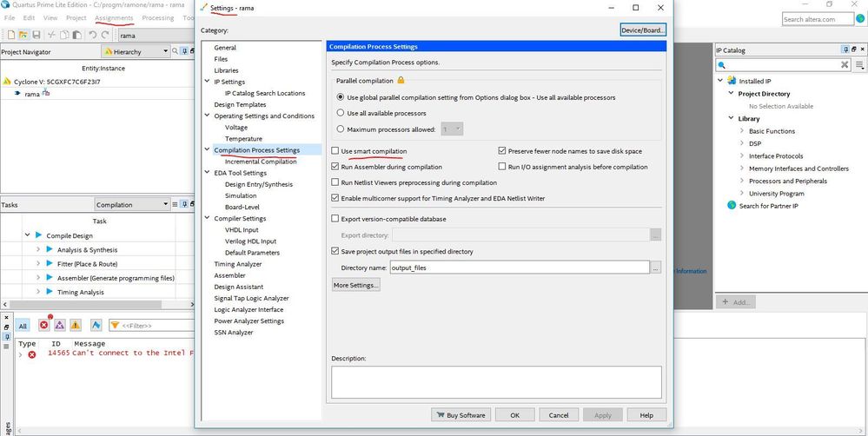Viewport: 868px width, 436px height.
Task: Click the New file icon in Quartus toolbar
Action: click(11, 35)
